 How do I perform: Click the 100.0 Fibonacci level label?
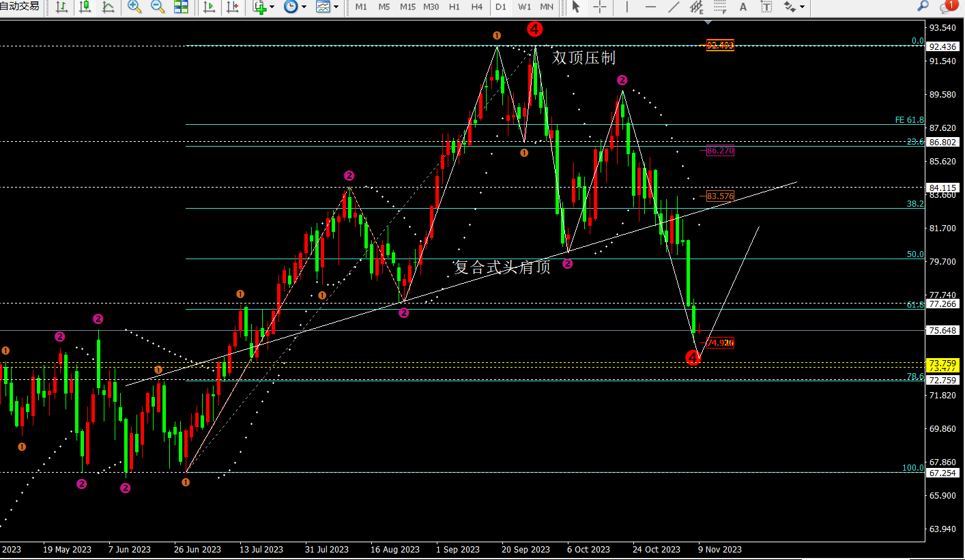click(x=913, y=468)
